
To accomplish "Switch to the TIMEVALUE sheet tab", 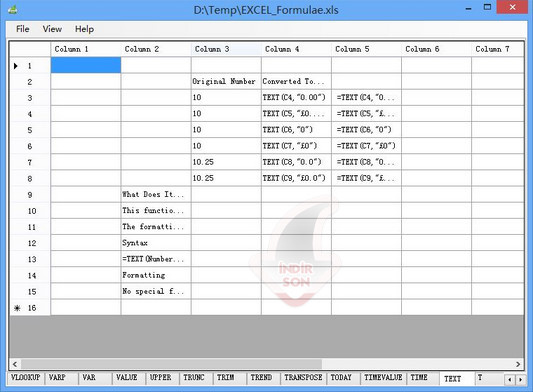I will pos(383,378).
